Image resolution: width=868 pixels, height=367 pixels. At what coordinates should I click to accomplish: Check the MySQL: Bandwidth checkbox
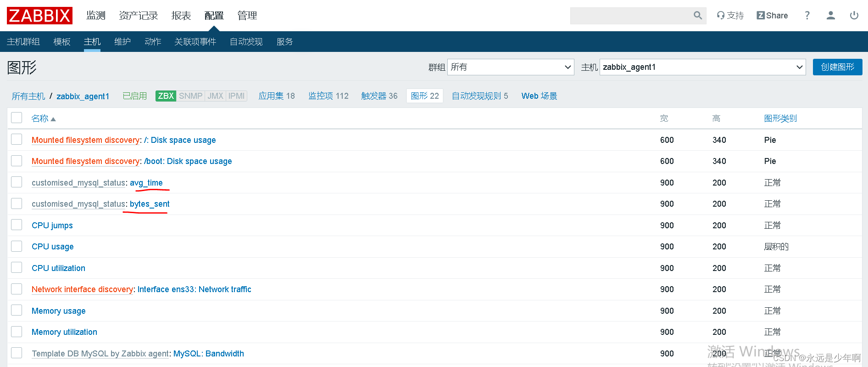17,353
